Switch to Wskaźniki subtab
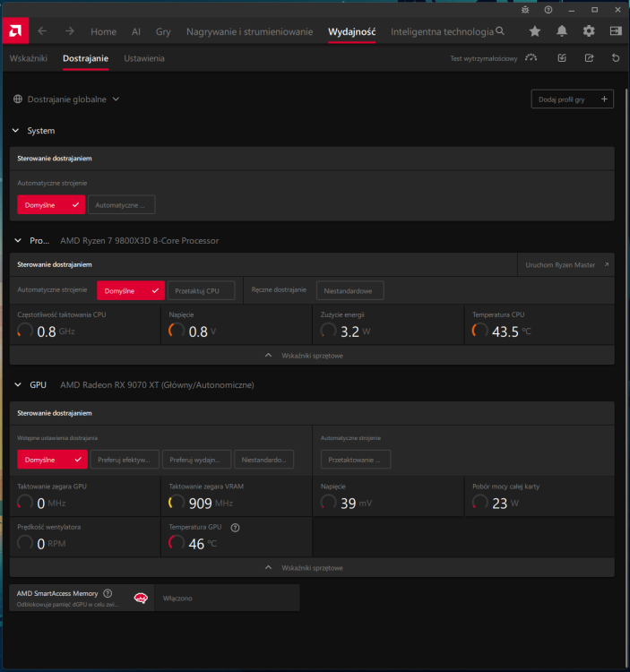Image resolution: width=630 pixels, height=672 pixels. pyautogui.click(x=29, y=58)
